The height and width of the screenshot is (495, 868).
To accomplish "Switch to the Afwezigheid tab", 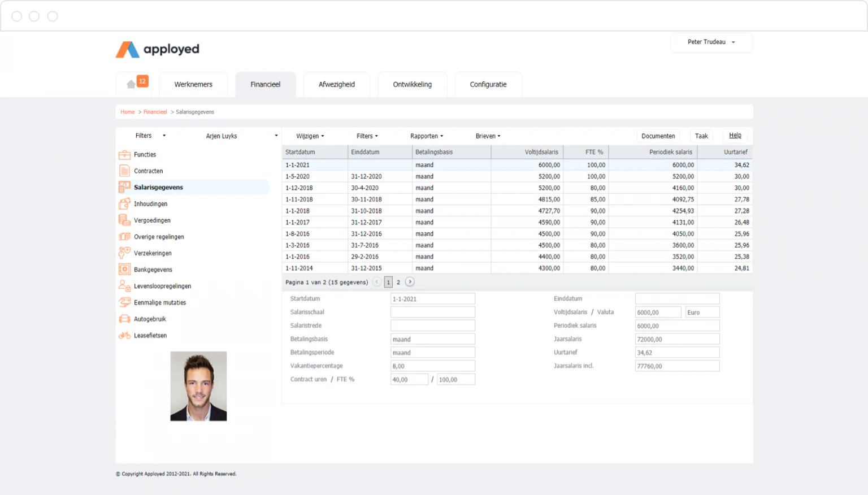I will click(337, 84).
